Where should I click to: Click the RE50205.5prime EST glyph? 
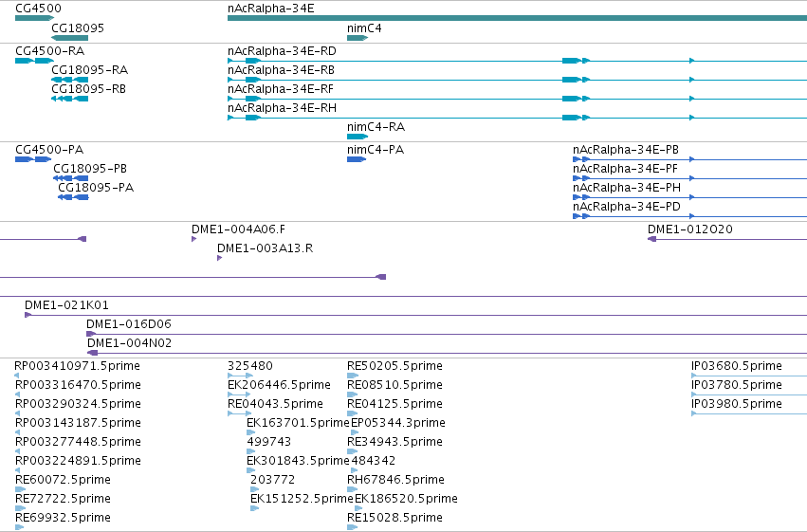(352, 376)
